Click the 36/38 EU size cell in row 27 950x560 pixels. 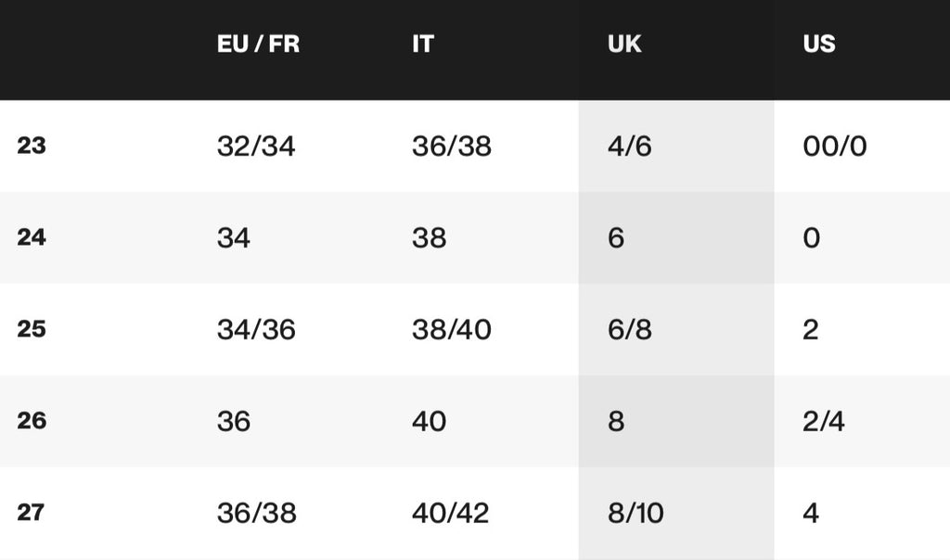tap(257, 513)
